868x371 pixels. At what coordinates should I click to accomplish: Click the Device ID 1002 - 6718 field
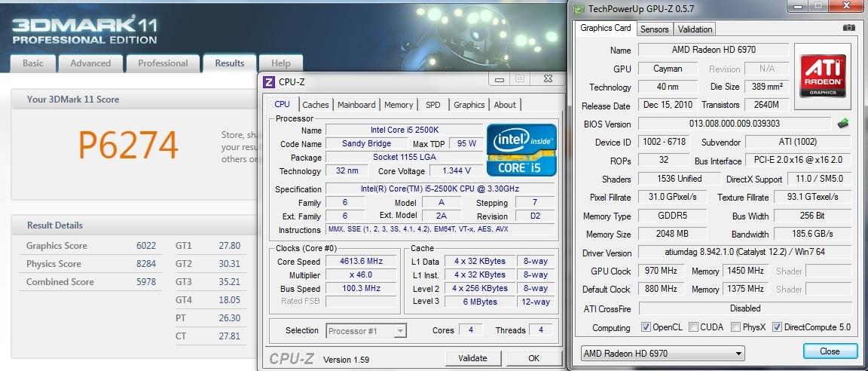pos(664,142)
